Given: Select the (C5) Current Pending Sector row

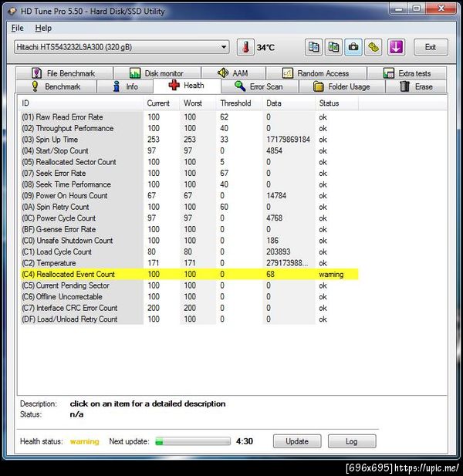Looking at the screenshot, I should (x=190, y=285).
